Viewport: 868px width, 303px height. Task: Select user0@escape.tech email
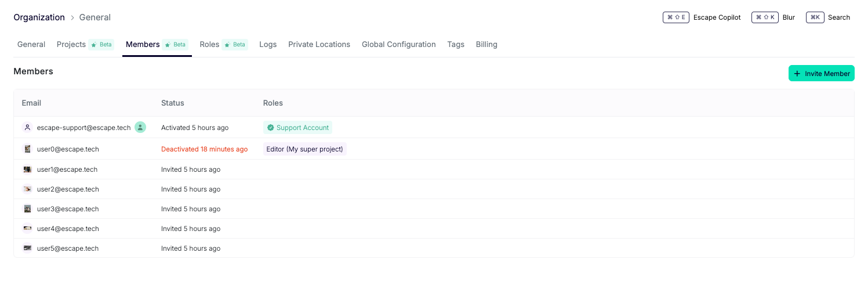(x=68, y=149)
